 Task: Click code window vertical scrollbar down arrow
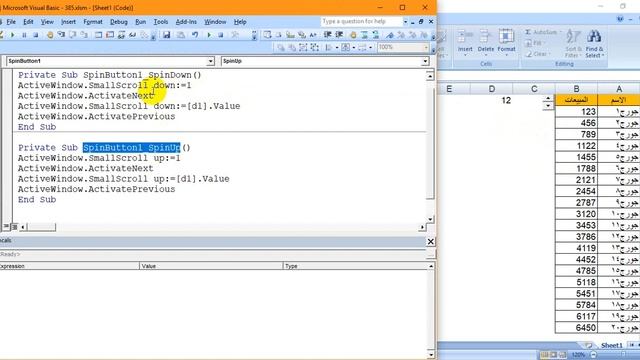[x=430, y=219]
